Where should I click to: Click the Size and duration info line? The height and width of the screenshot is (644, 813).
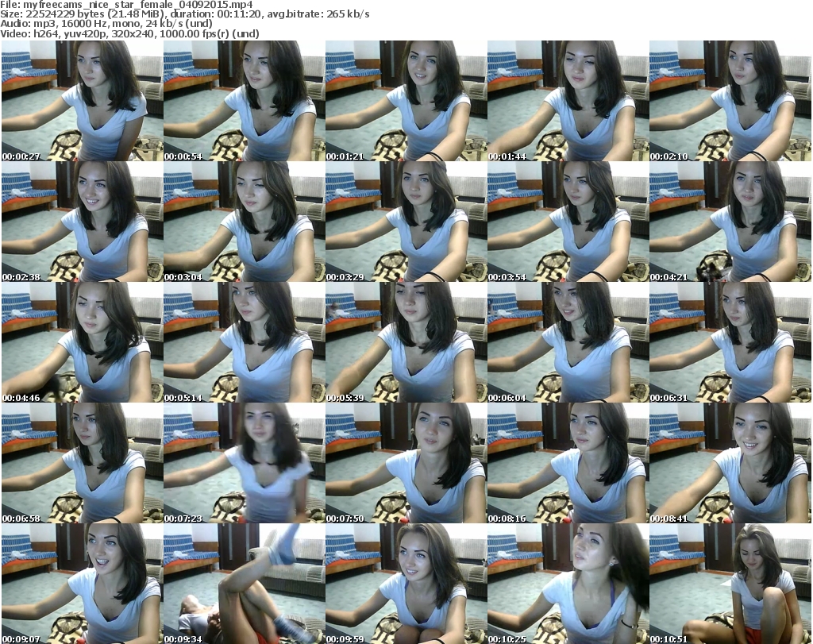click(184, 14)
